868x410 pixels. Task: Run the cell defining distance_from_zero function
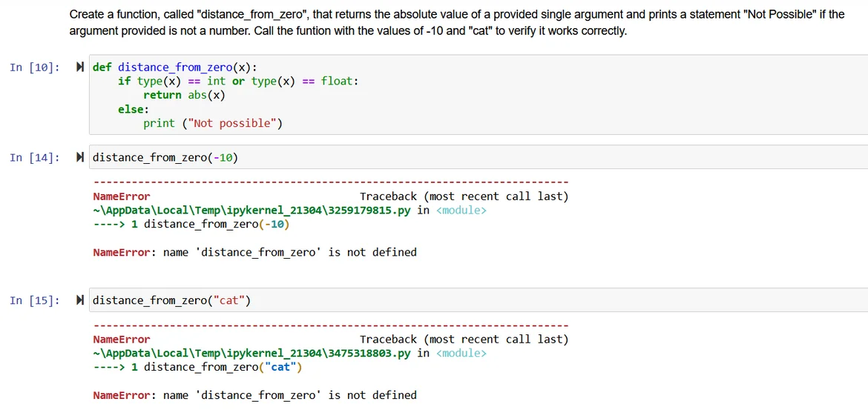[80, 67]
